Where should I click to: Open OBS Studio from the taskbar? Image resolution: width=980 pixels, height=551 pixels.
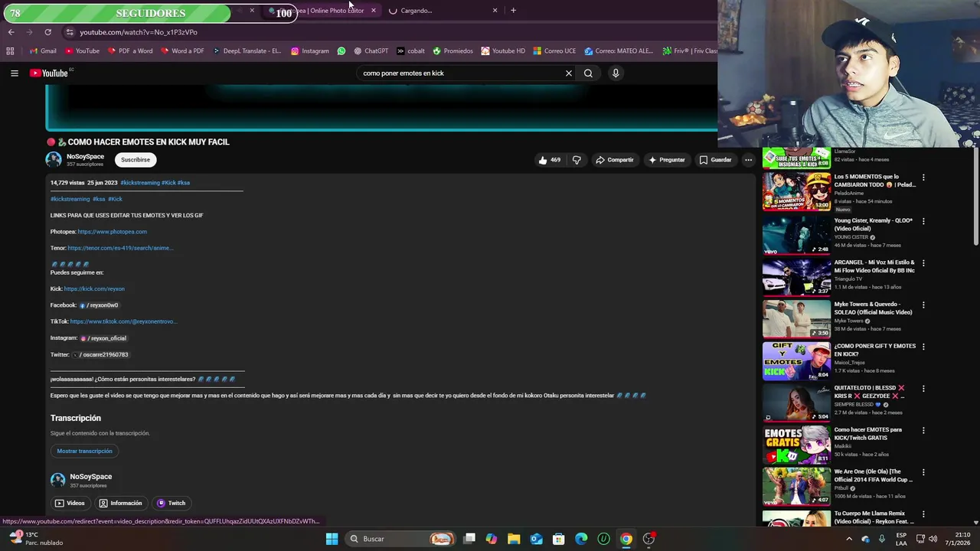(648, 539)
